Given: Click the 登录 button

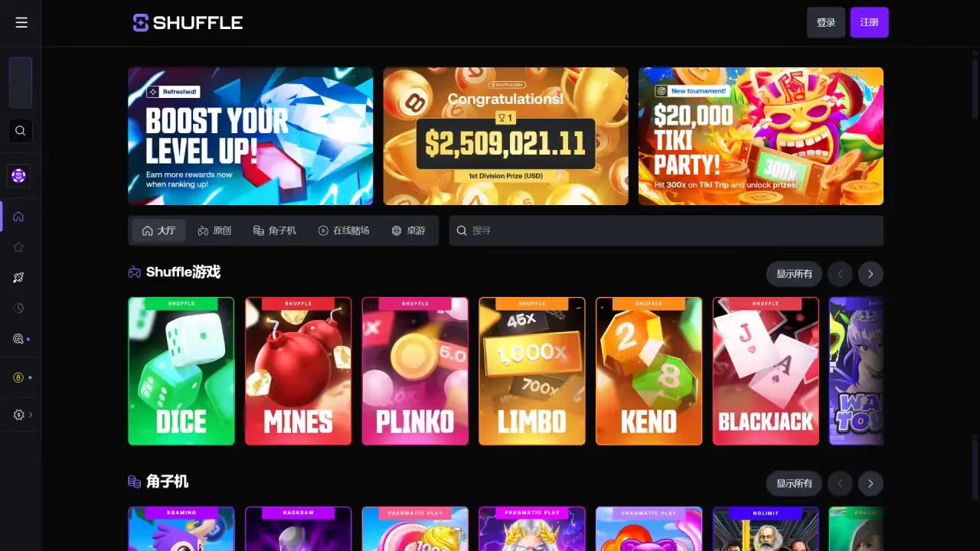Looking at the screenshot, I should point(826,22).
